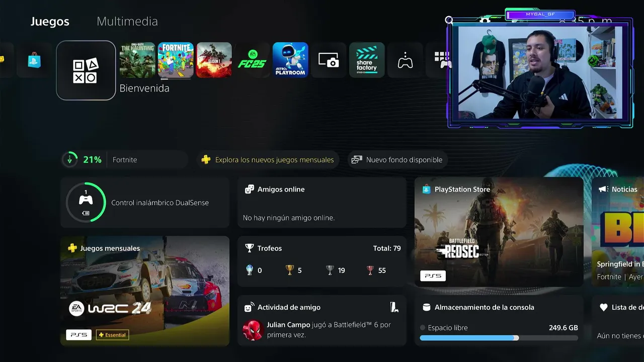Click the Noticias megaphone icon

[603, 190]
